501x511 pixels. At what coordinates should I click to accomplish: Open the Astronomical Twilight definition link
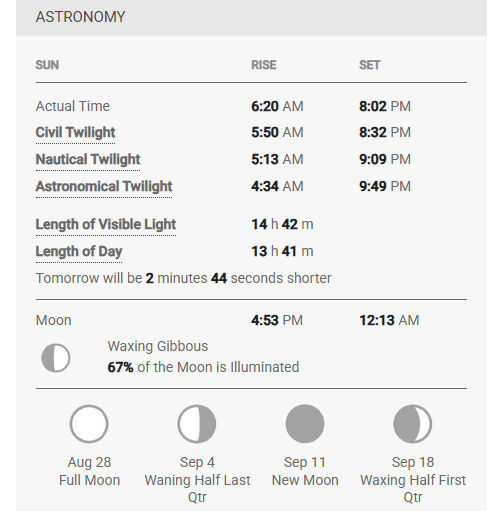pyautogui.click(x=104, y=186)
